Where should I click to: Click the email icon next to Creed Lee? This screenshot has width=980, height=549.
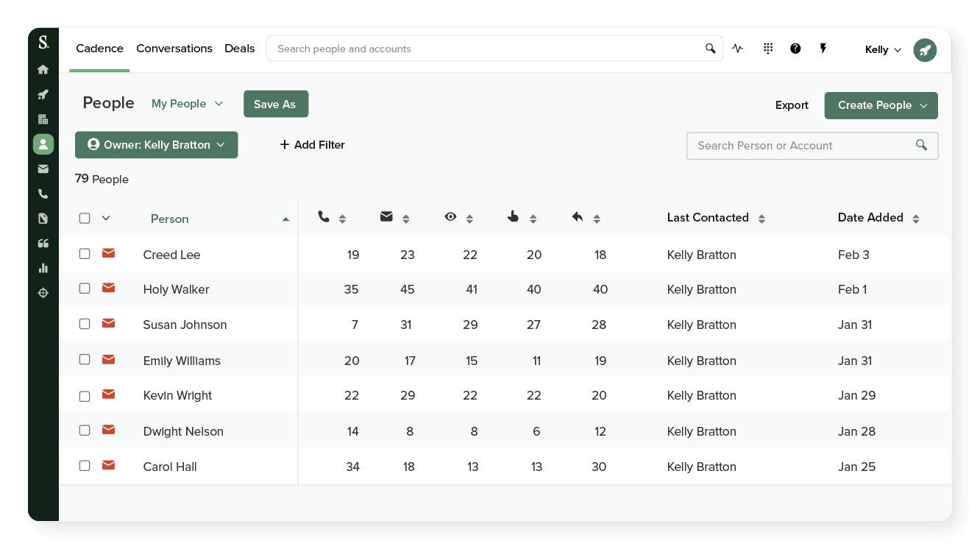click(x=108, y=253)
